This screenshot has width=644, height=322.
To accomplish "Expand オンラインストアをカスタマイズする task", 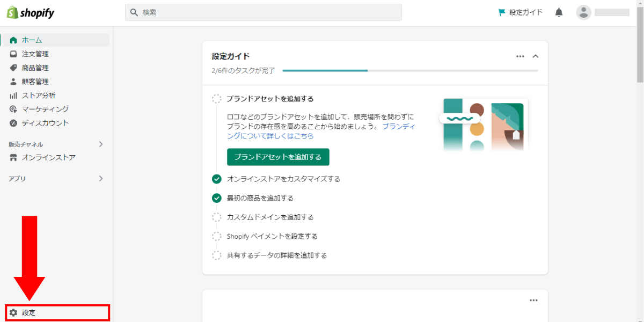I will coord(283,179).
